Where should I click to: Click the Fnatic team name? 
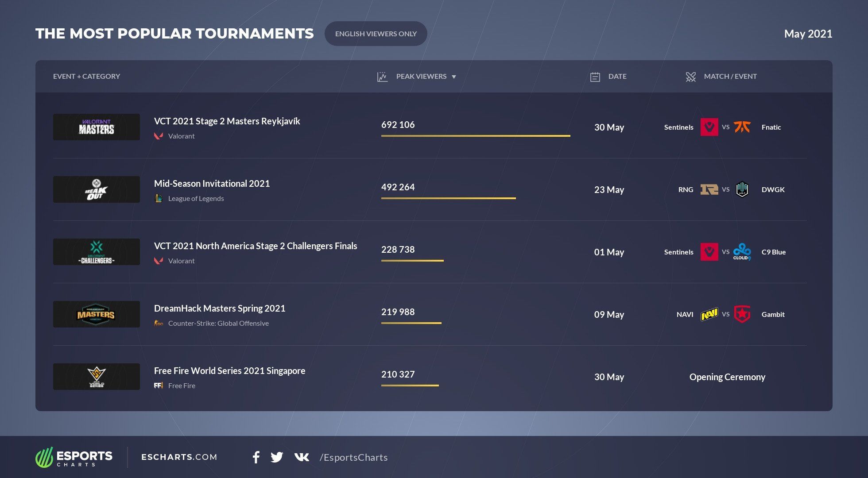point(771,127)
